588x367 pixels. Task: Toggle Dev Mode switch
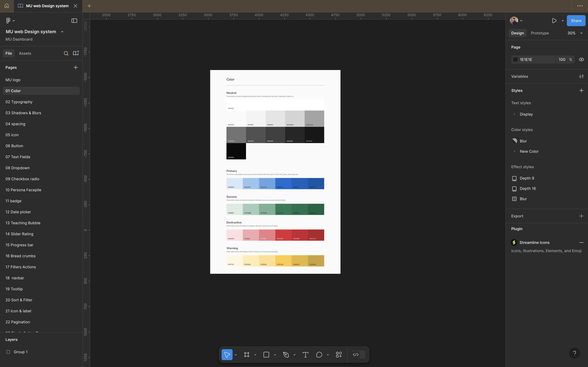[x=359, y=355]
